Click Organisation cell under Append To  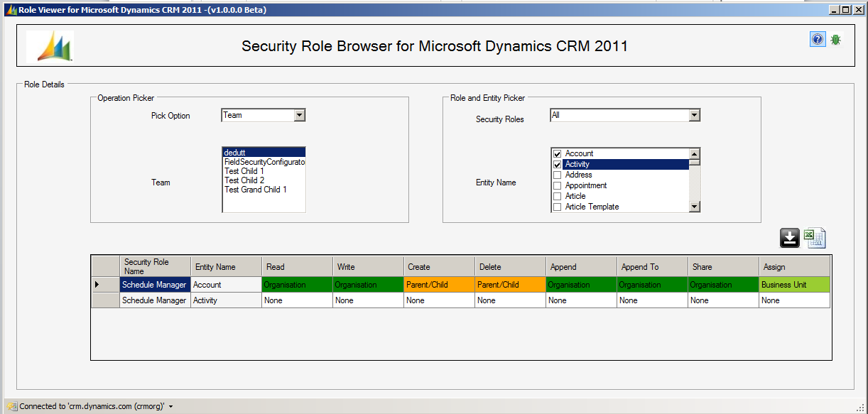pyautogui.click(x=652, y=285)
